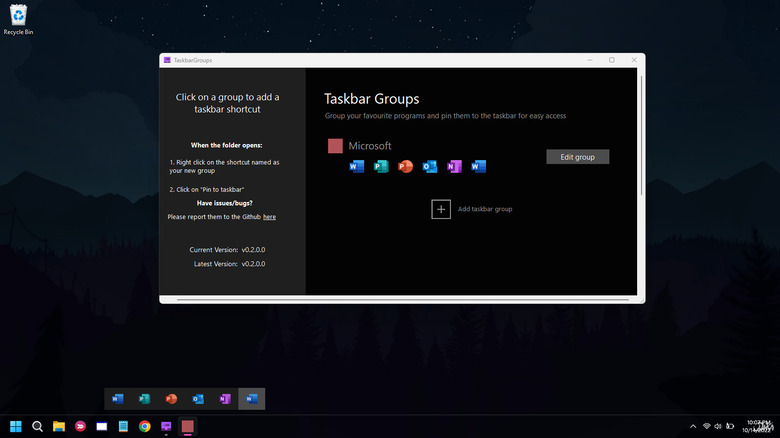Click the TaskbarGroups title bar app icon
The height and width of the screenshot is (438, 780).
click(x=167, y=60)
